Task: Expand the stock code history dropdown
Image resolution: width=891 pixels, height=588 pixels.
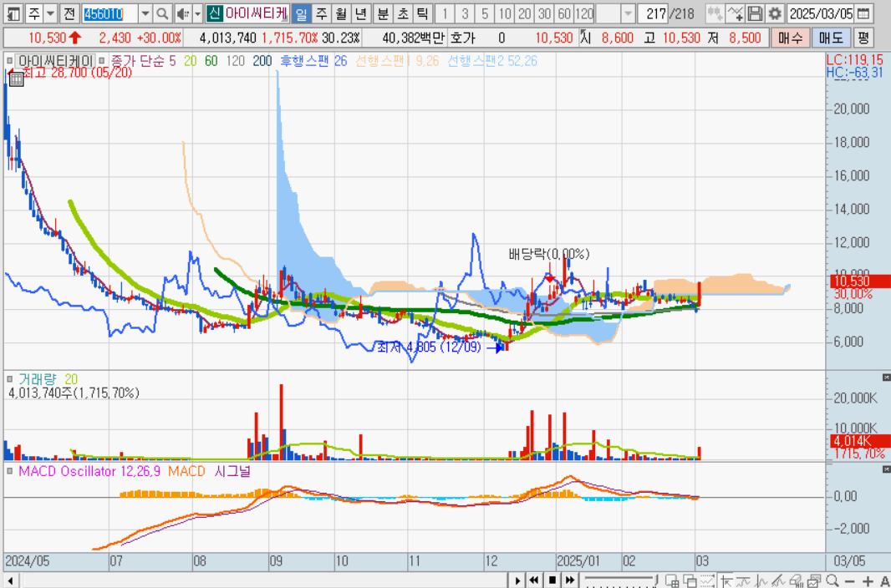Action: 145,13
